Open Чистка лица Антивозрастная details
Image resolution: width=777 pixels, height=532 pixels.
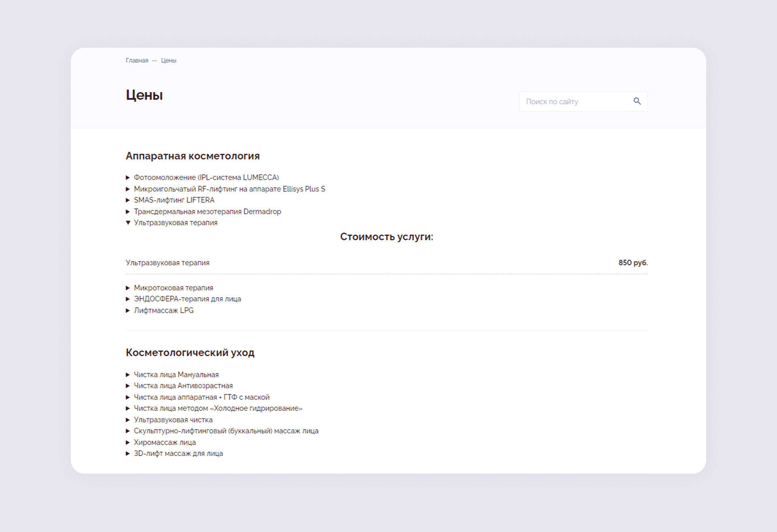point(183,386)
